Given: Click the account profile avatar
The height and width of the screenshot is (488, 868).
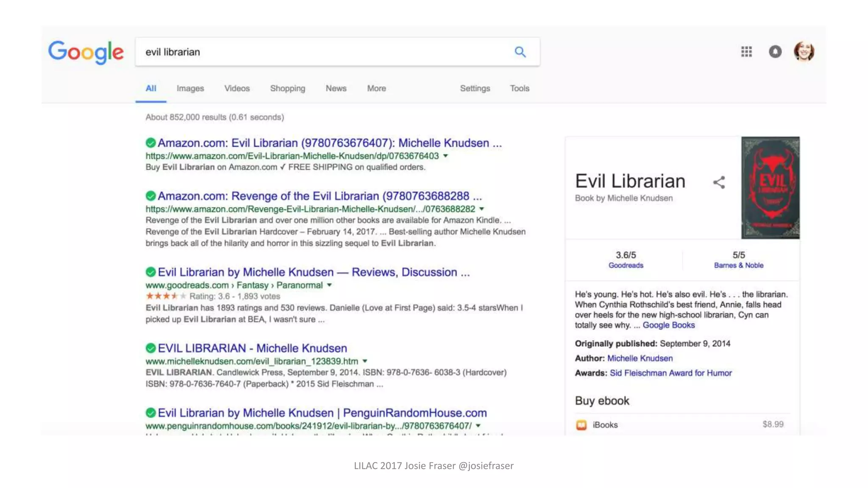Looking at the screenshot, I should tap(804, 52).
